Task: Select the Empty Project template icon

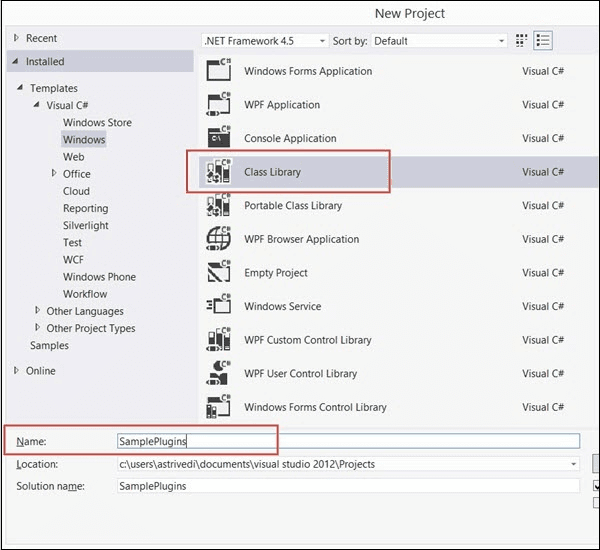Action: [218, 273]
